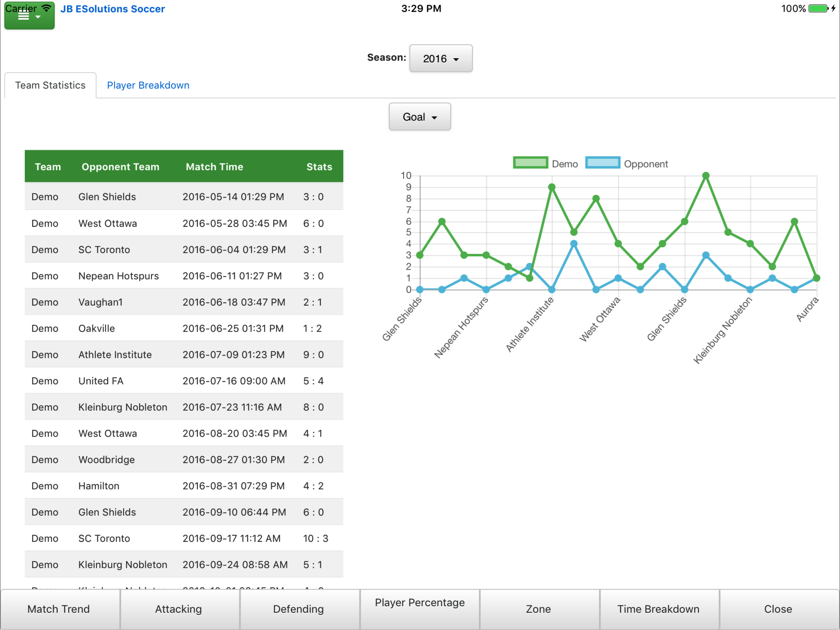
Task: Tap the Attacking button
Action: point(178,609)
